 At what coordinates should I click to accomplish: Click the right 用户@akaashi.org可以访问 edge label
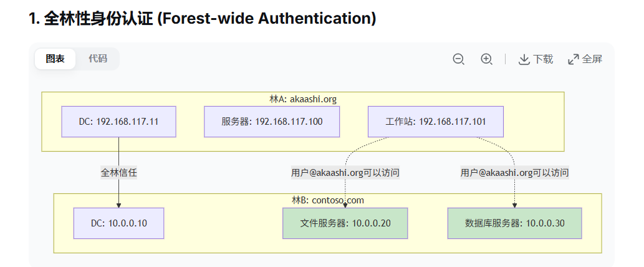coord(514,173)
